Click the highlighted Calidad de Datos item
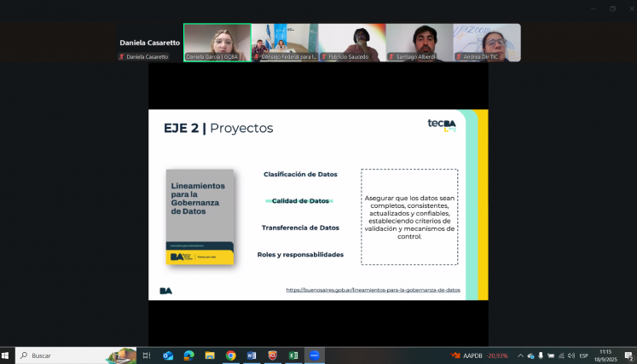This screenshot has height=364, width=637. click(300, 200)
